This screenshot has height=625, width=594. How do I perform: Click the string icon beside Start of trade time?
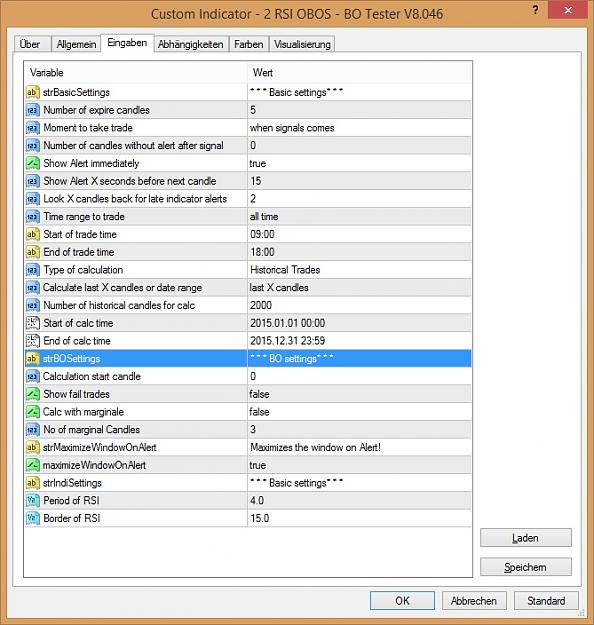pyautogui.click(x=33, y=234)
